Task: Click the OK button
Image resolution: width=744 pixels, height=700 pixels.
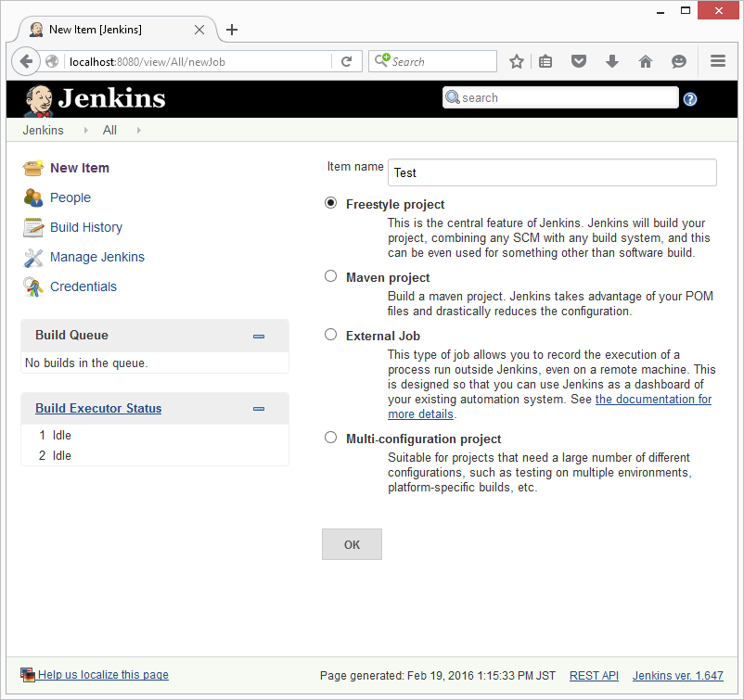Action: (352, 544)
